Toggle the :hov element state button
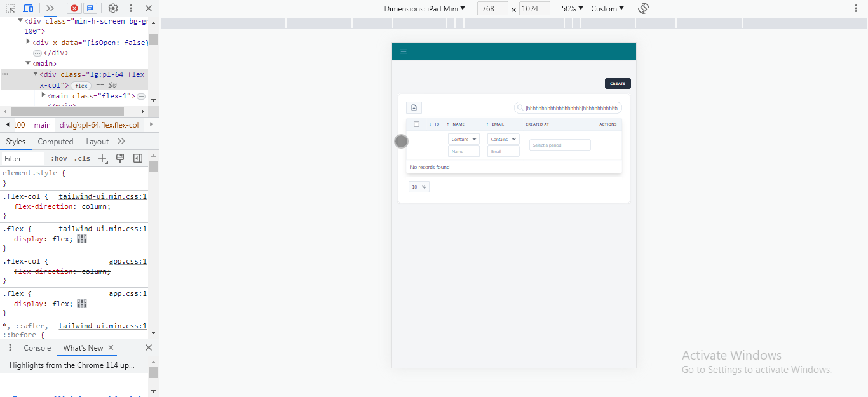The height and width of the screenshot is (397, 868). pos(58,159)
